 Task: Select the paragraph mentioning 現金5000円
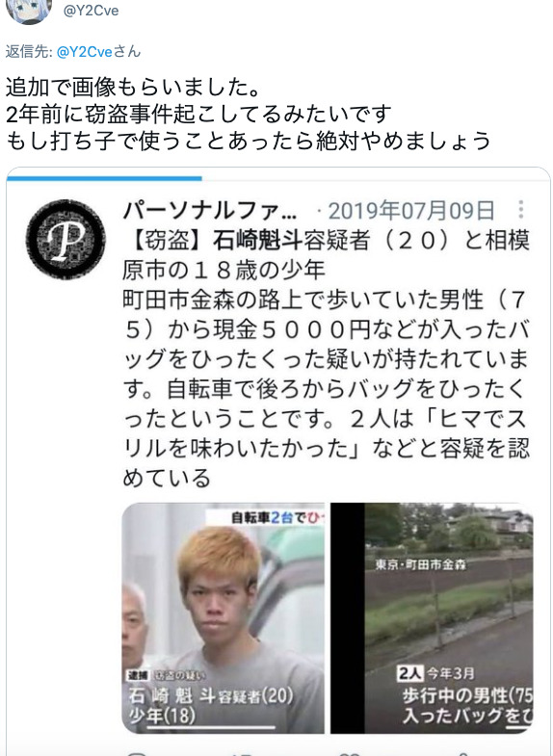pyautogui.click(x=327, y=389)
